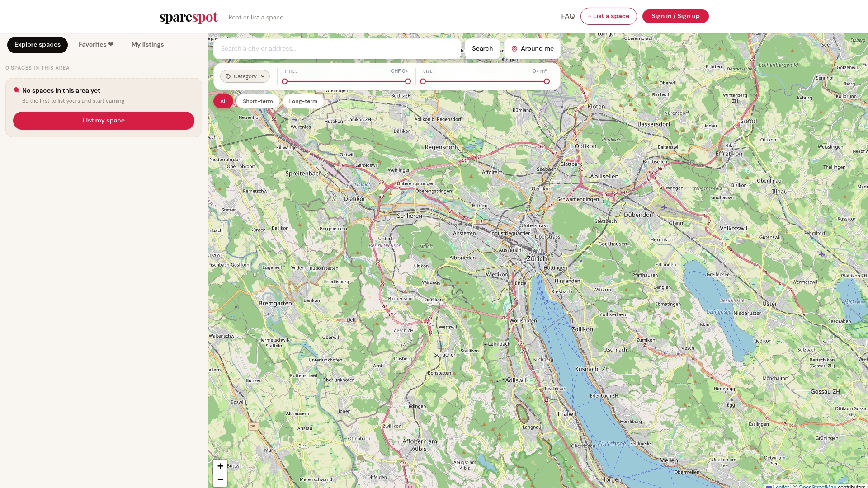
Task: Click the Bassersdorf label on the map
Action: coord(654,124)
